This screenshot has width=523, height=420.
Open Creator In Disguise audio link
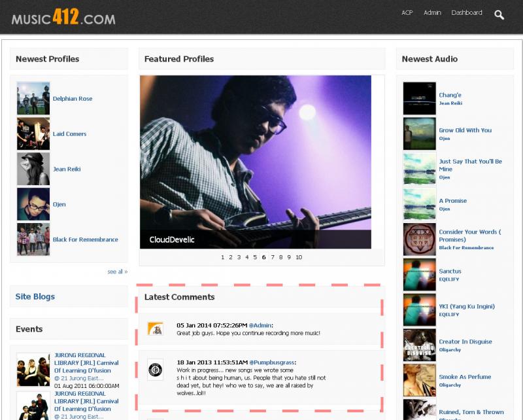point(465,341)
